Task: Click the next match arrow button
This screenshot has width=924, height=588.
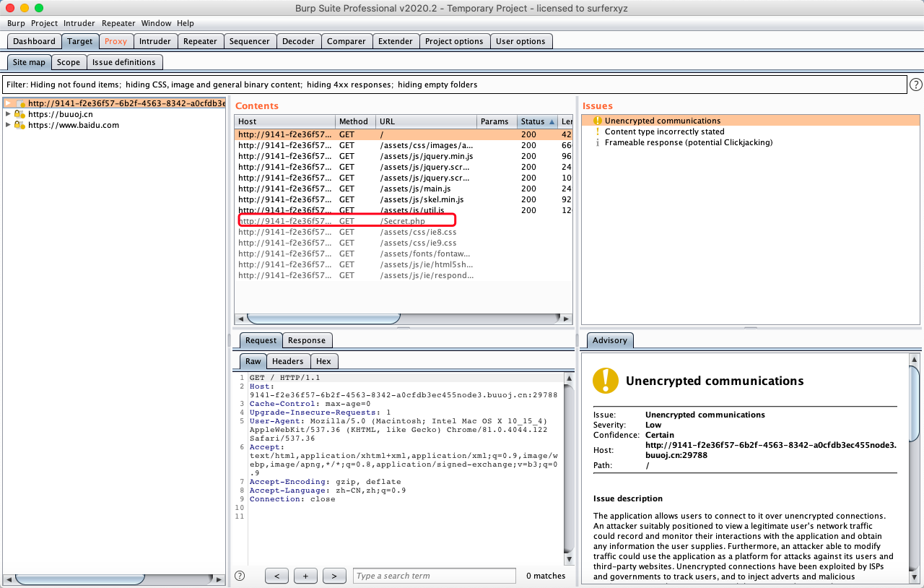Action: pyautogui.click(x=334, y=576)
